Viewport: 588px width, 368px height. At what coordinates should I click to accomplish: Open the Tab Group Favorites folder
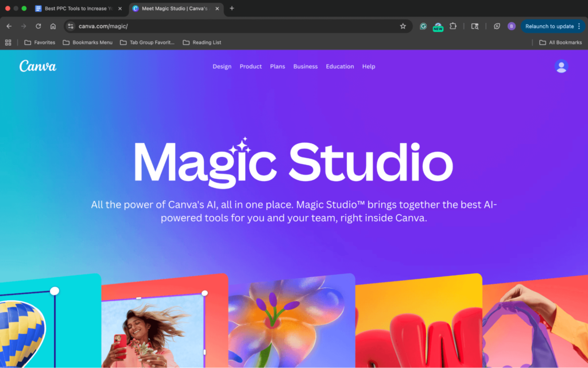pos(147,43)
